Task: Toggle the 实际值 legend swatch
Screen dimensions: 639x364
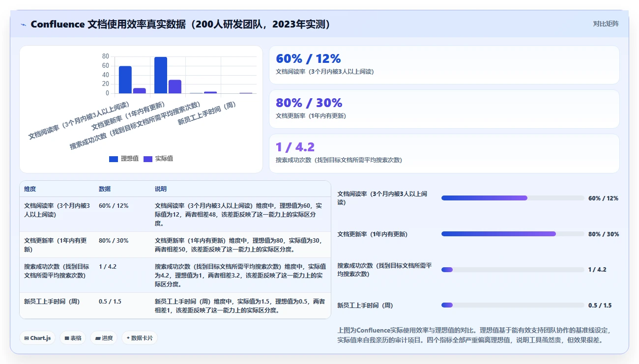Action: click(148, 159)
